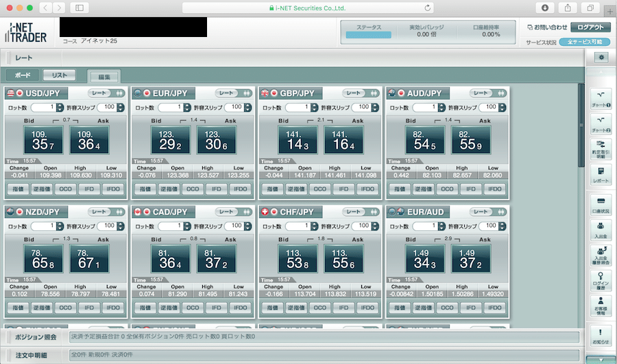Click USD/JPY Bid price 109.357
Viewport: 617px width, 364px height.
point(43,140)
